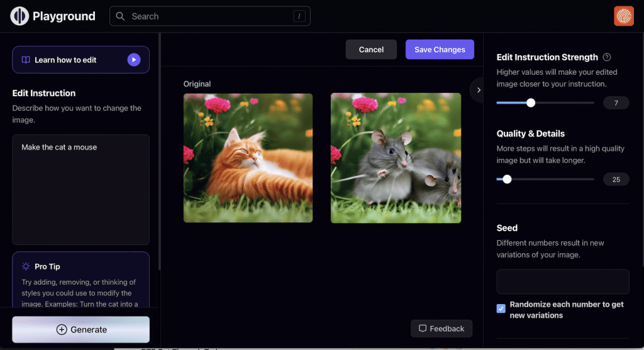Toggle Randomize each number checkbox
644x350 pixels.
click(x=501, y=309)
